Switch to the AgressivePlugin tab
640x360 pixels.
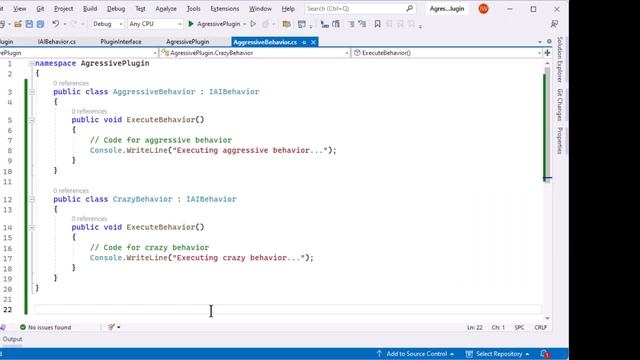click(x=188, y=42)
